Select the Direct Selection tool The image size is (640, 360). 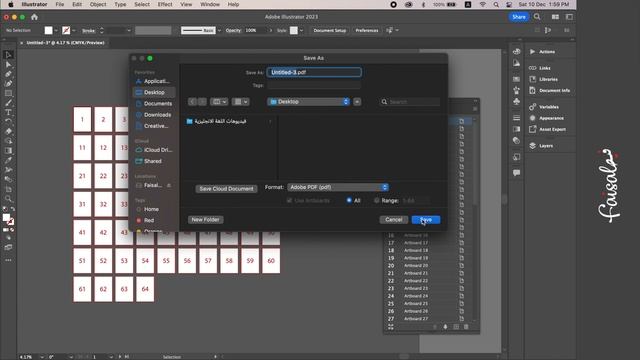click(8, 64)
